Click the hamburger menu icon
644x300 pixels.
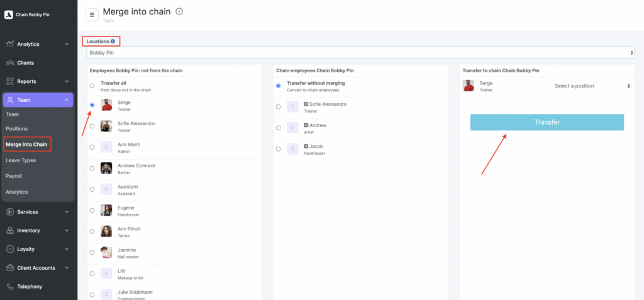click(x=92, y=14)
